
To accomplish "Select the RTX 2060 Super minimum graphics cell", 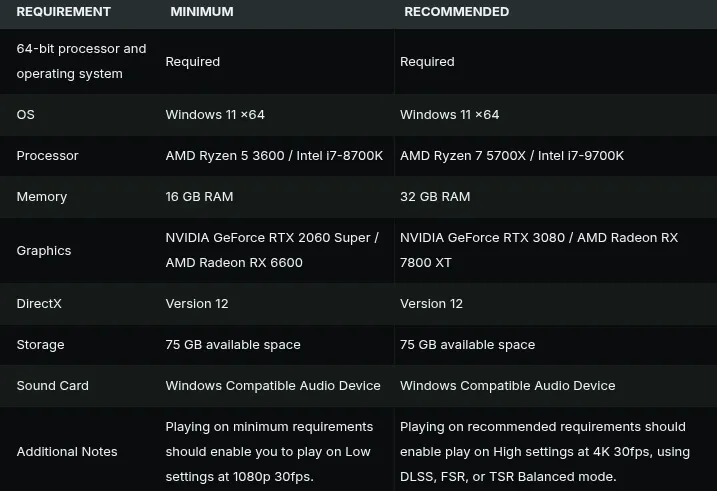I will coord(272,250).
